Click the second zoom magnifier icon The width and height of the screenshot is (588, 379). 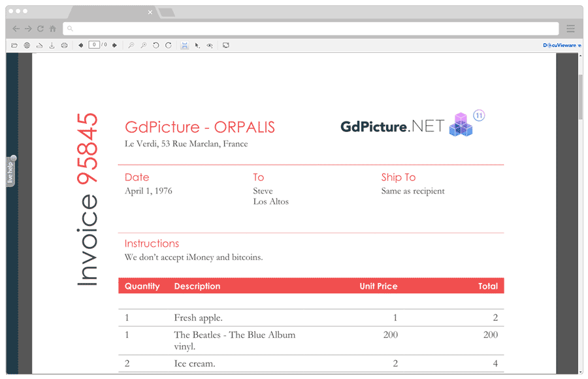[x=143, y=45]
